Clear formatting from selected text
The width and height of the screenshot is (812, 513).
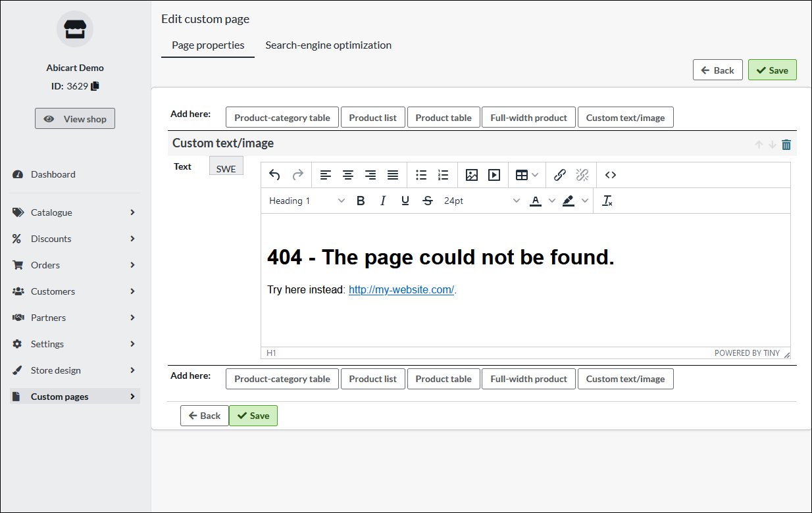tap(607, 201)
